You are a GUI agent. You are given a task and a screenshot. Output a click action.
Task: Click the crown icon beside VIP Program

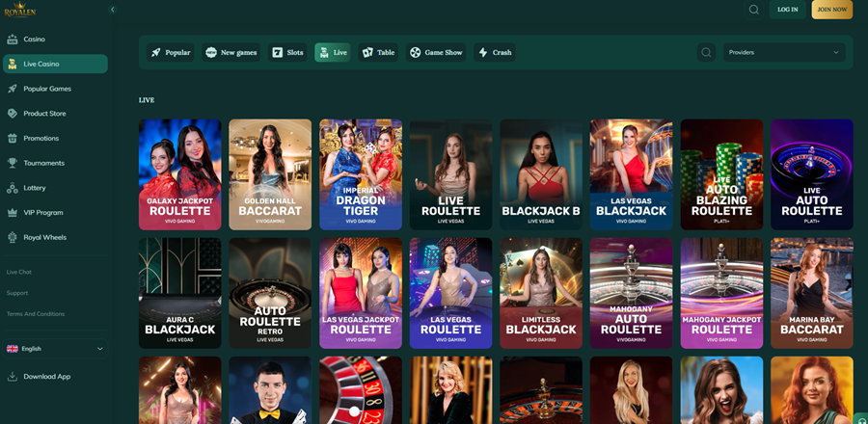13,213
